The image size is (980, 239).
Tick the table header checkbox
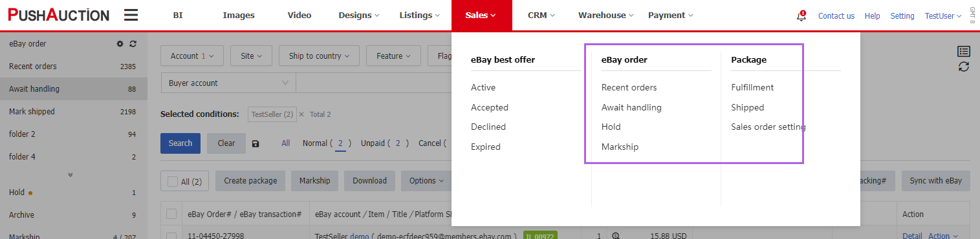[x=171, y=214]
